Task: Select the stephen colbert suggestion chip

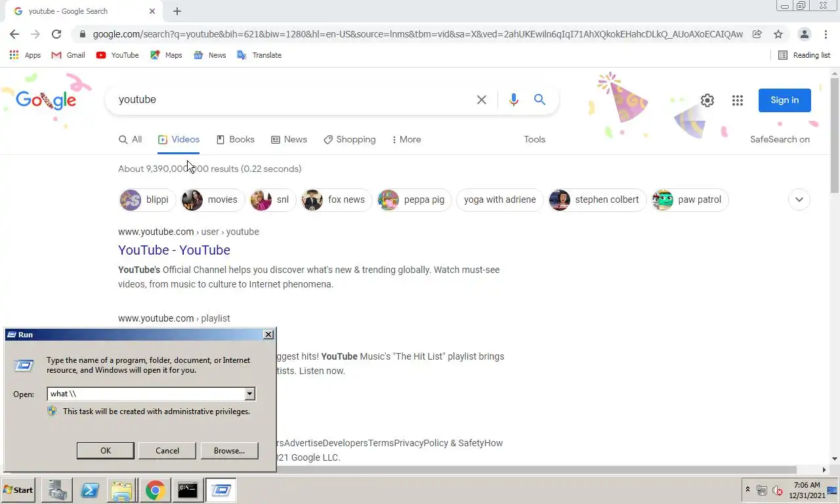Action: tap(597, 199)
